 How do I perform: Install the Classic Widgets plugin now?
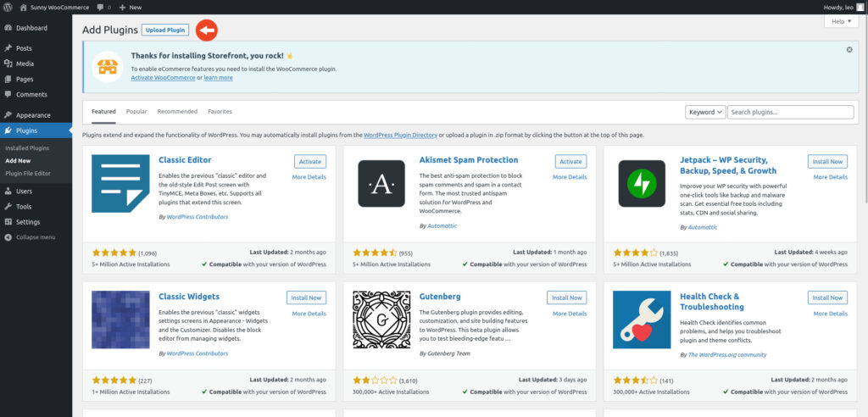point(307,297)
